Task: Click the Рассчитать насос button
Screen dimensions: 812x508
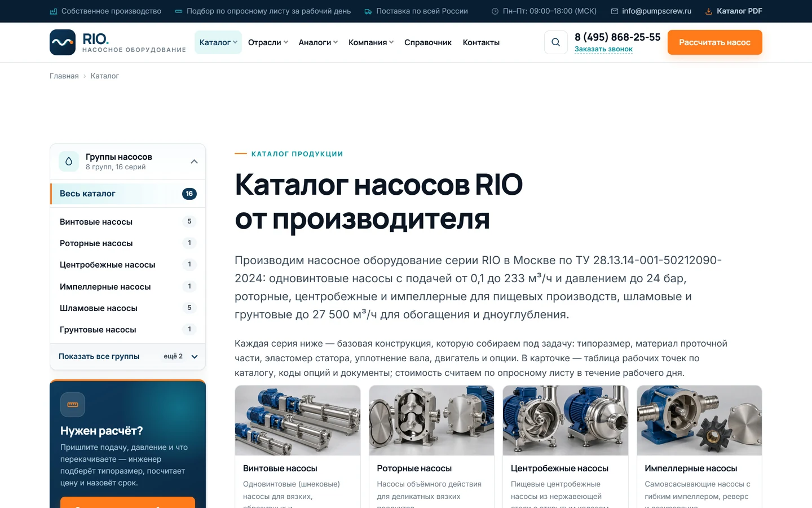Action: pos(714,42)
